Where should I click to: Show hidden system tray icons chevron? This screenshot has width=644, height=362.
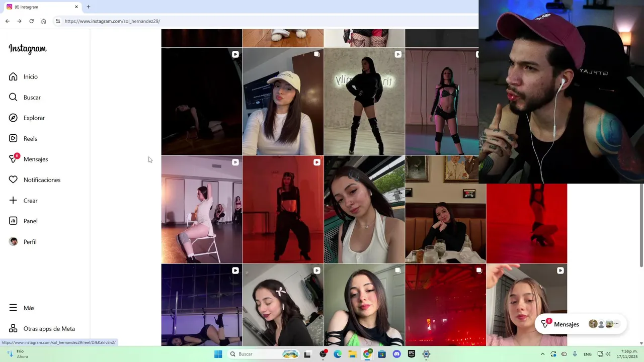(x=542, y=354)
